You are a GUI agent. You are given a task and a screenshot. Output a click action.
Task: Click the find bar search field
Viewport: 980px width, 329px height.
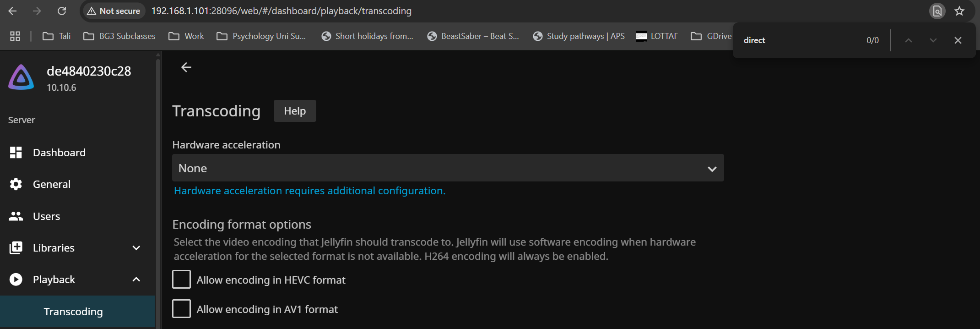(x=801, y=40)
